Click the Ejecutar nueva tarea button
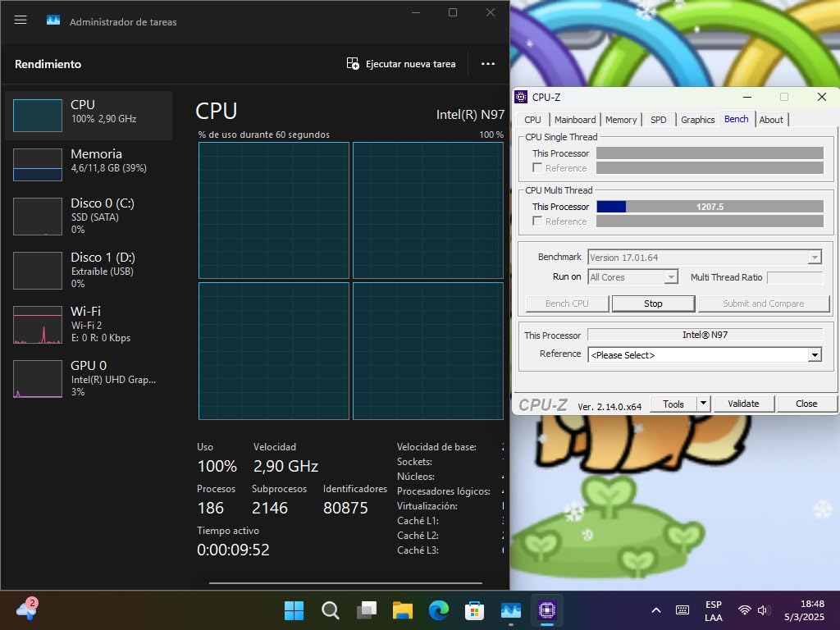 click(401, 64)
